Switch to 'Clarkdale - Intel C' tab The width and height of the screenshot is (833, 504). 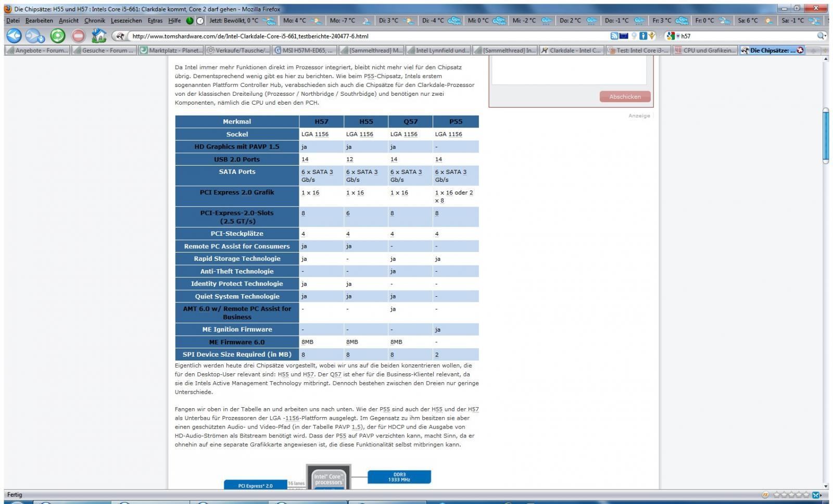573,51
